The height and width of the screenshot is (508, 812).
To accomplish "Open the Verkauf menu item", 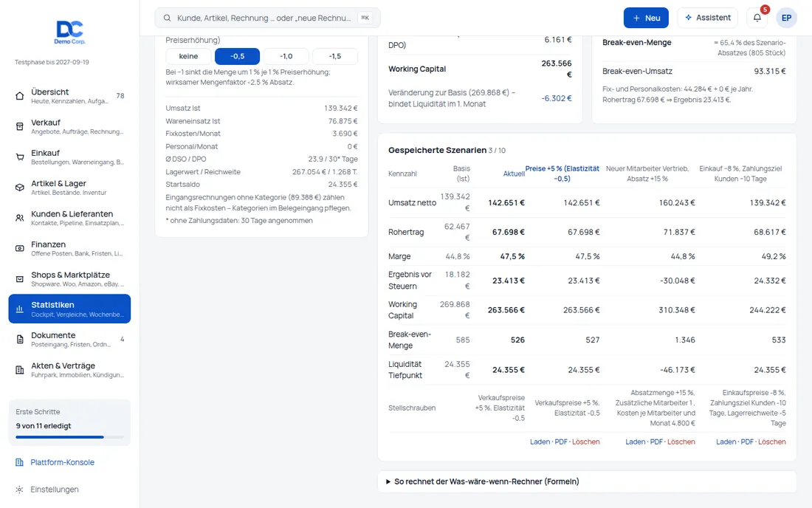I will [x=69, y=126].
